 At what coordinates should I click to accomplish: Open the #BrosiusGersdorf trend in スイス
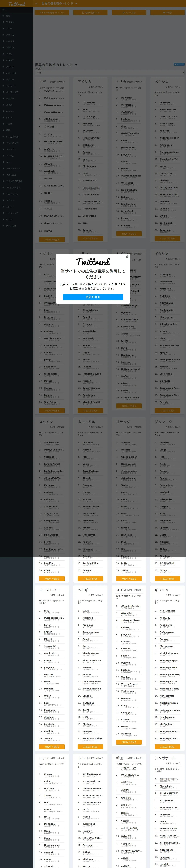(131, 606)
